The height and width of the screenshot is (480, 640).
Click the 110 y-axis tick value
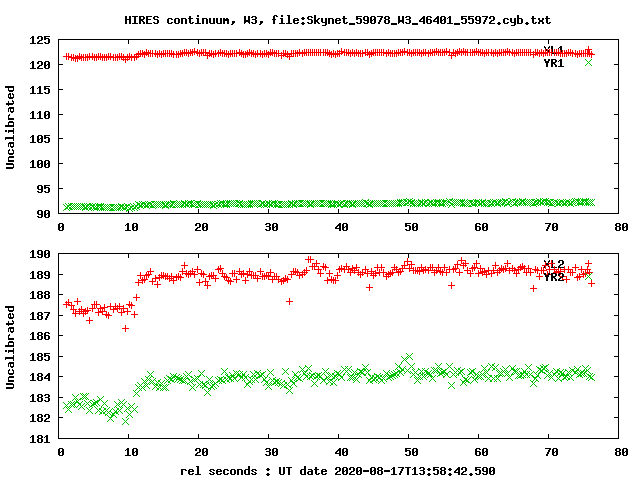[40, 115]
